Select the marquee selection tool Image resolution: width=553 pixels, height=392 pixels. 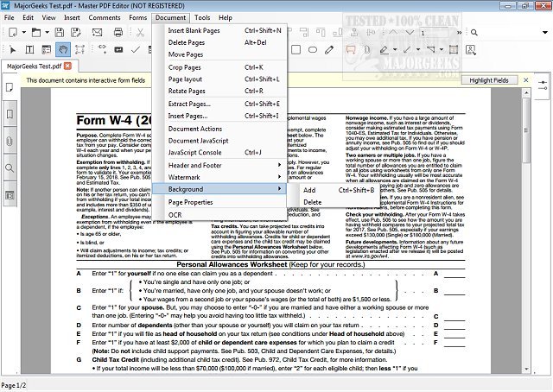(79, 50)
